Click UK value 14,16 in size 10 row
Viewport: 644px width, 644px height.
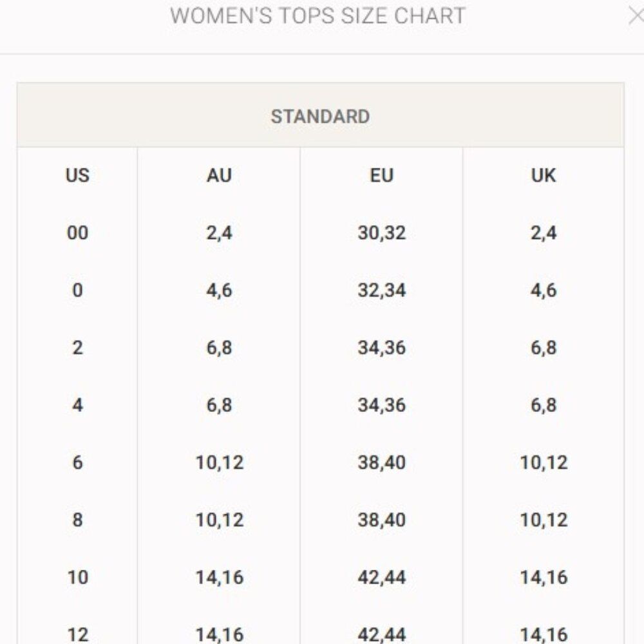pyautogui.click(x=544, y=578)
